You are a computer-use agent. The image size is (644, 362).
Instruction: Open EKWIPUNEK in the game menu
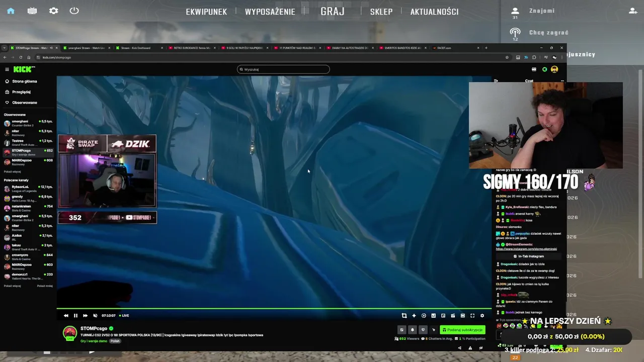[x=206, y=12]
